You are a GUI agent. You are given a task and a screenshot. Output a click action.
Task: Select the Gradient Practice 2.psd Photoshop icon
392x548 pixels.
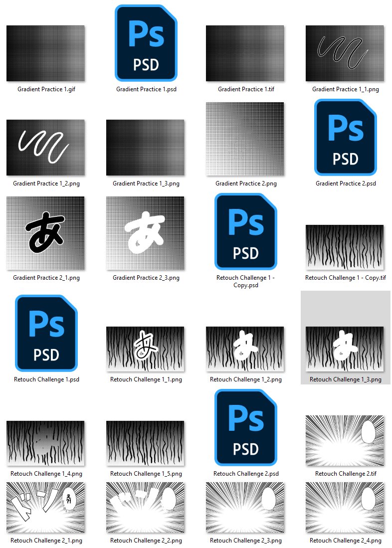pyautogui.click(x=346, y=137)
